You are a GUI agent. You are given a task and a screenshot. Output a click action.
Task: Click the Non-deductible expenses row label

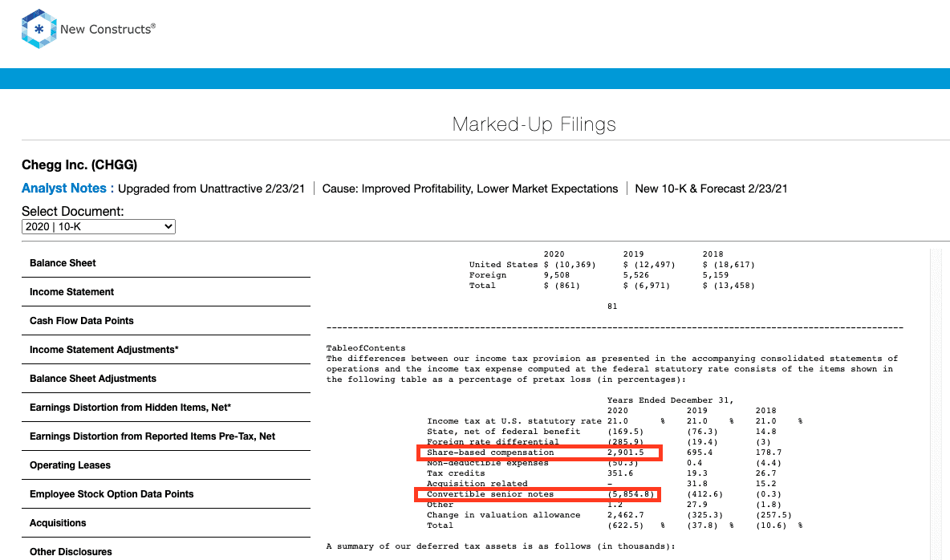(487, 463)
